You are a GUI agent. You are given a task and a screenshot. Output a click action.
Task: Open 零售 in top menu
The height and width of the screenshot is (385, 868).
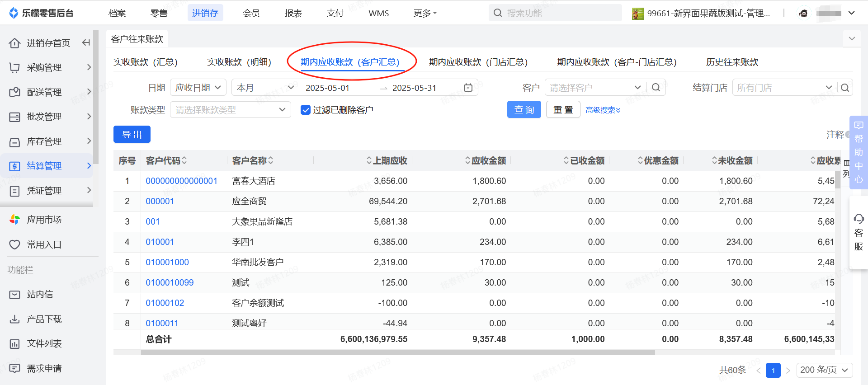click(x=159, y=13)
